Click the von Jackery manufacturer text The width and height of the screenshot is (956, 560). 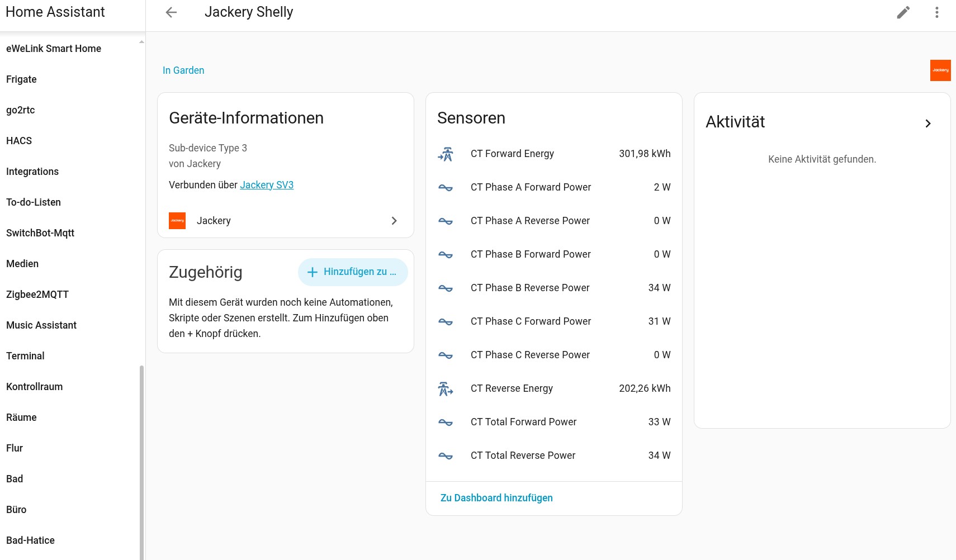coord(195,164)
